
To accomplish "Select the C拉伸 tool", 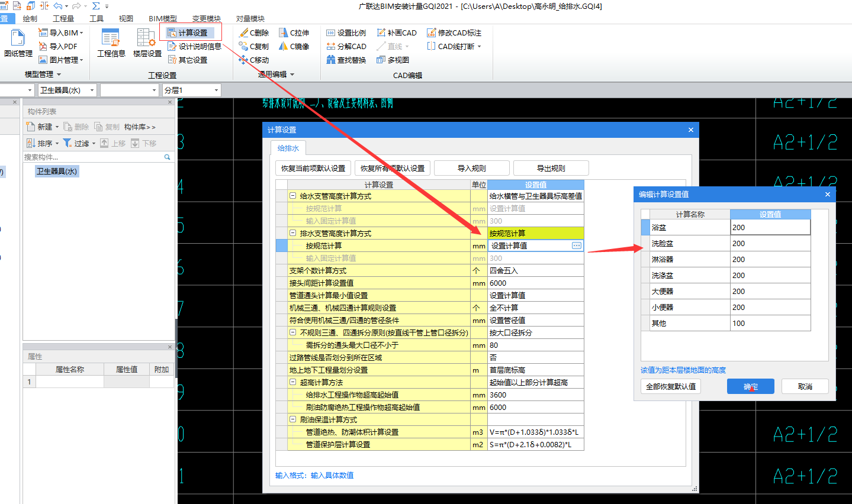I will tap(294, 33).
